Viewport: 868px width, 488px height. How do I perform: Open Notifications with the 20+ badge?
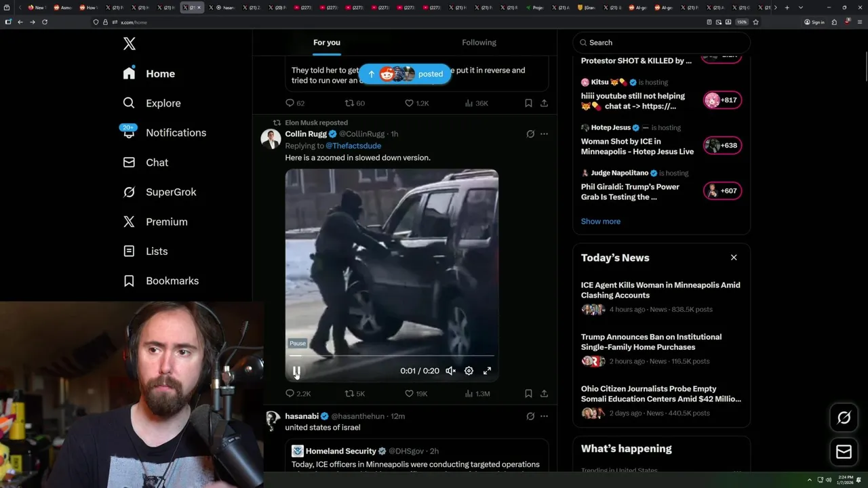[x=163, y=132]
